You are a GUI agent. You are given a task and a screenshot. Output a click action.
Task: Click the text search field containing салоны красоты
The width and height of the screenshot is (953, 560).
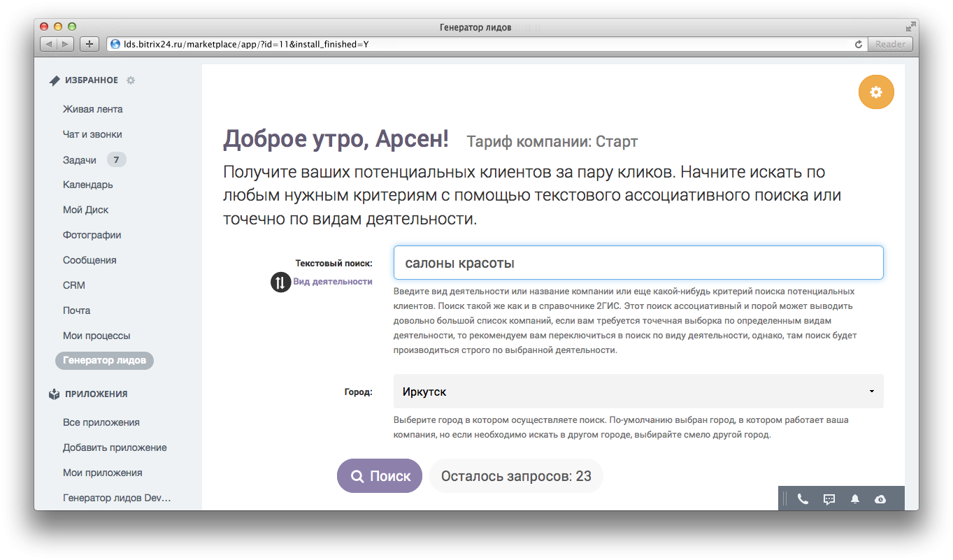tap(638, 262)
